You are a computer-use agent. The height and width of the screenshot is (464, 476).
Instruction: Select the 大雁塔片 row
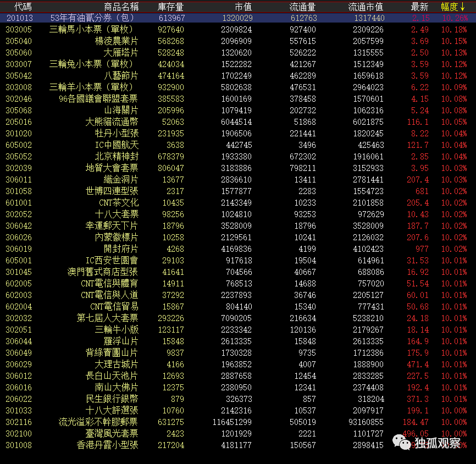click(238, 53)
